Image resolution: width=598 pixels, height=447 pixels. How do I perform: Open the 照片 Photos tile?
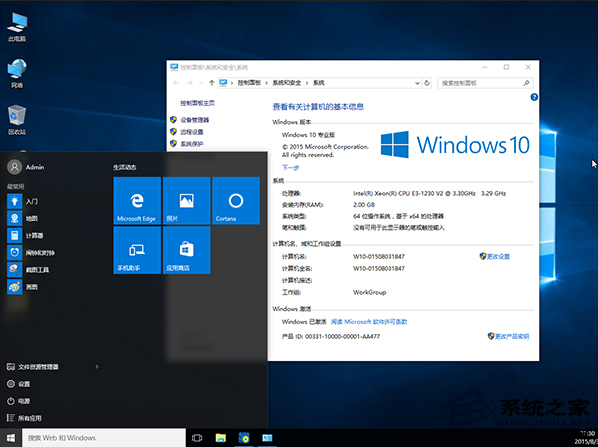tap(186, 201)
